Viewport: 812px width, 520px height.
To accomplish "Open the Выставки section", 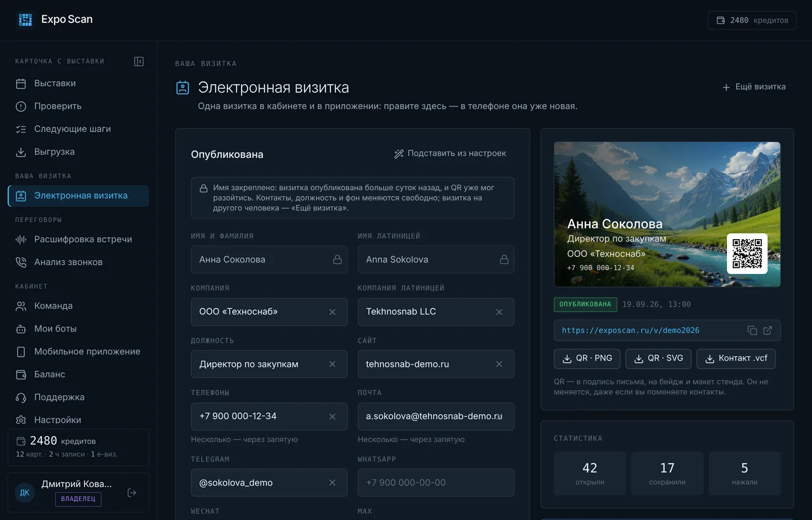I will coord(79,84).
